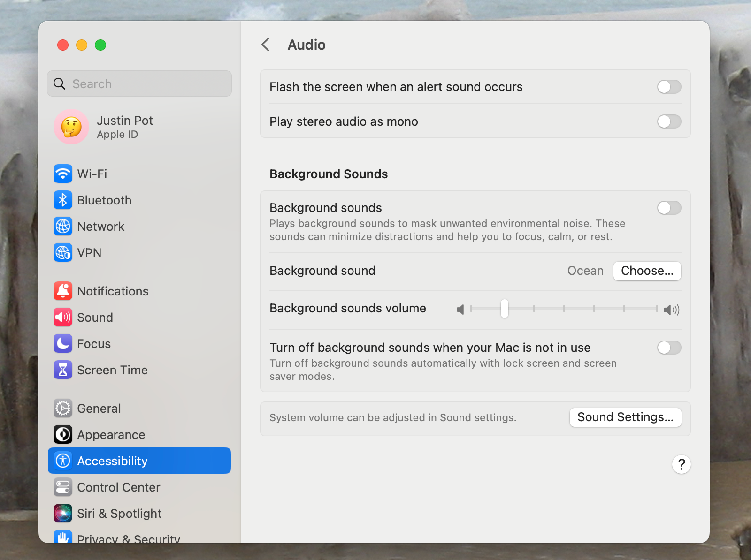This screenshot has height=560, width=751.
Task: Click the Focus moon icon
Action: [x=63, y=344]
